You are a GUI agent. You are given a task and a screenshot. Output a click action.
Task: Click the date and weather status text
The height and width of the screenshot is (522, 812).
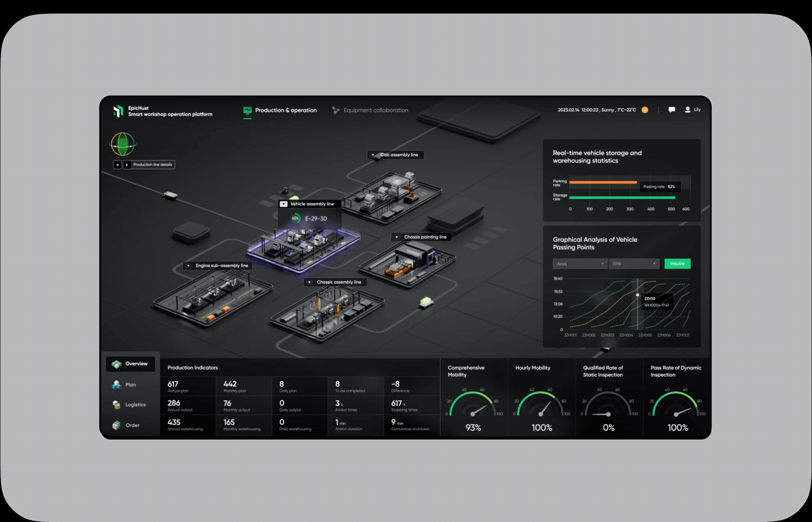pyautogui.click(x=597, y=110)
